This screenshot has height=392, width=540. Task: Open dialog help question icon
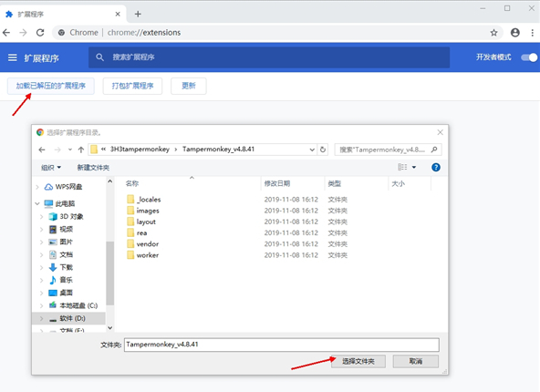click(436, 167)
